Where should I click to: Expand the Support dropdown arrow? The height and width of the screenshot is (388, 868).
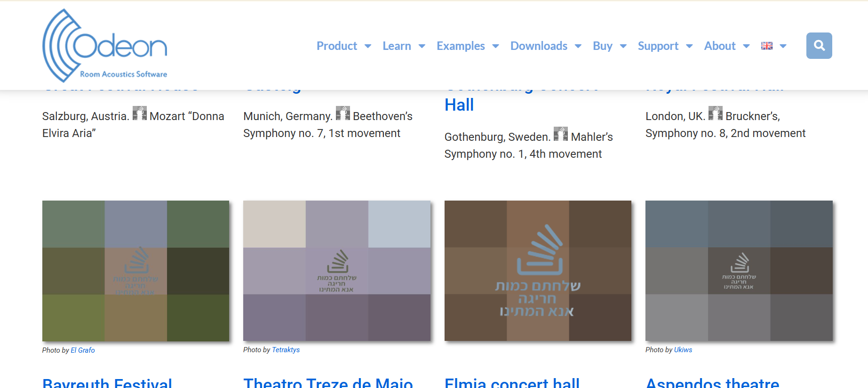(x=689, y=46)
